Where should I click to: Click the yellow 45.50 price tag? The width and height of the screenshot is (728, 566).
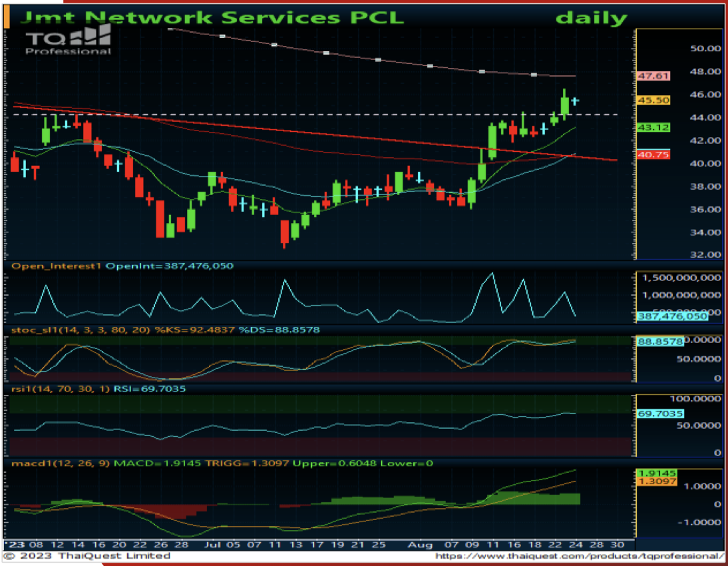pyautogui.click(x=653, y=100)
